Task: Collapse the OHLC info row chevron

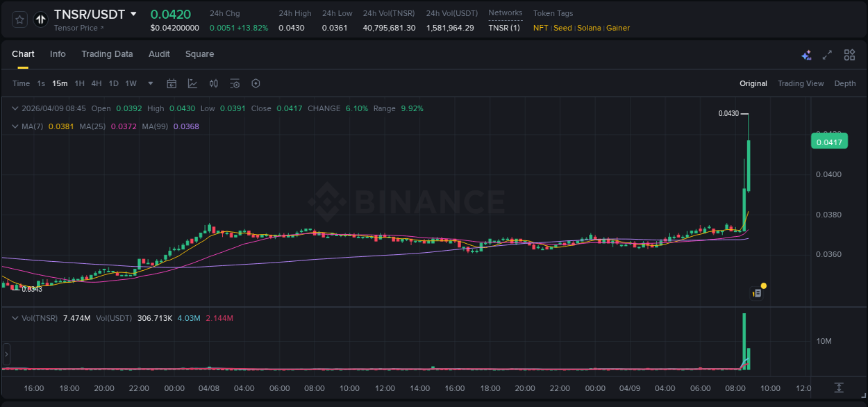Action: pos(15,108)
